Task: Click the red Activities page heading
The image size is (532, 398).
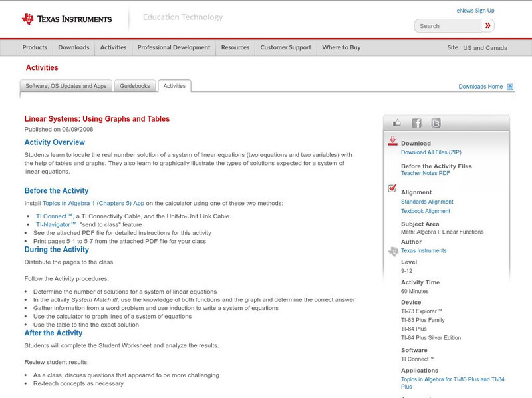Action: [x=42, y=68]
